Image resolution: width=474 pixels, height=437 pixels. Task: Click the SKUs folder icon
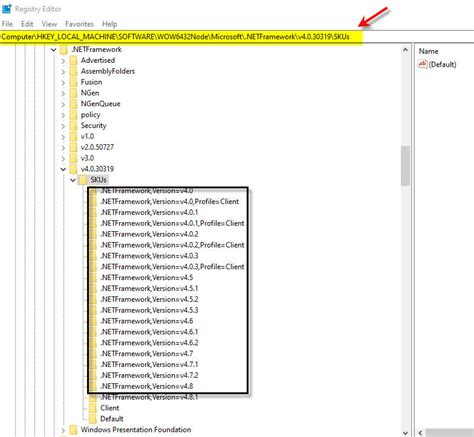coord(83,180)
